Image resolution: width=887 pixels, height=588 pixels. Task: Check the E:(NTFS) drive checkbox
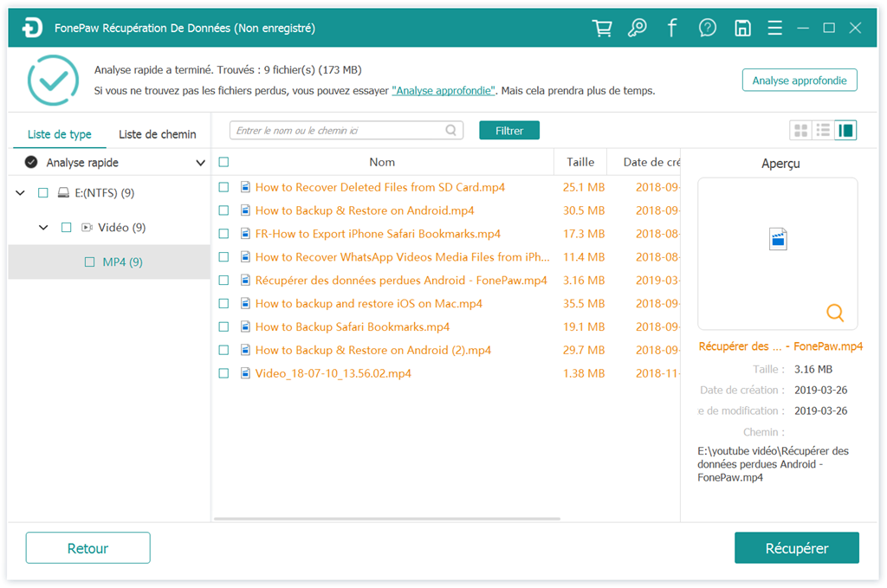[43, 193]
